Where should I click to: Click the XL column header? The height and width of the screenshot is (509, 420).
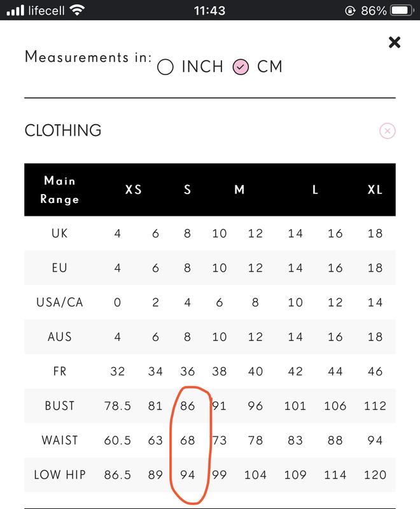pyautogui.click(x=375, y=190)
